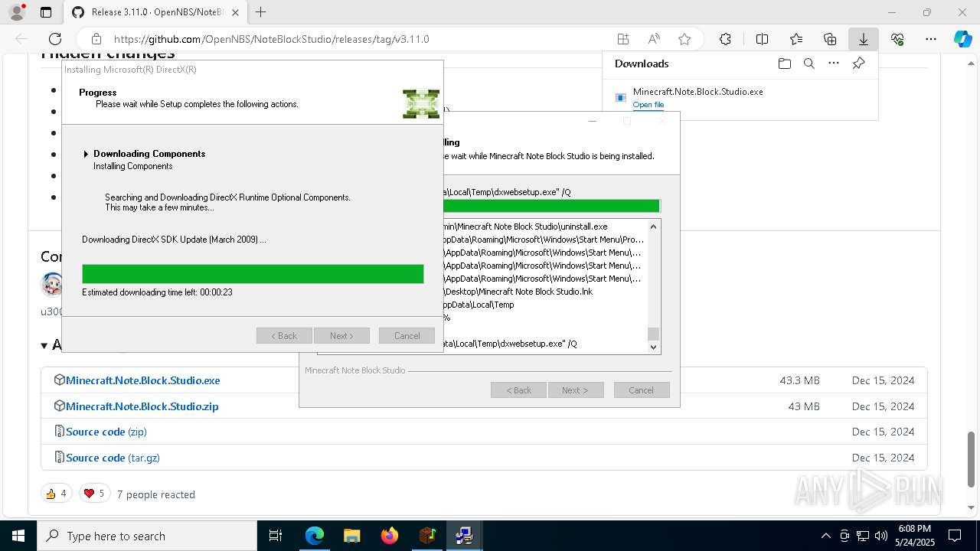Screen dimensions: 980x551
Task: Download Source code (zip)
Action: pyautogui.click(x=106, y=432)
